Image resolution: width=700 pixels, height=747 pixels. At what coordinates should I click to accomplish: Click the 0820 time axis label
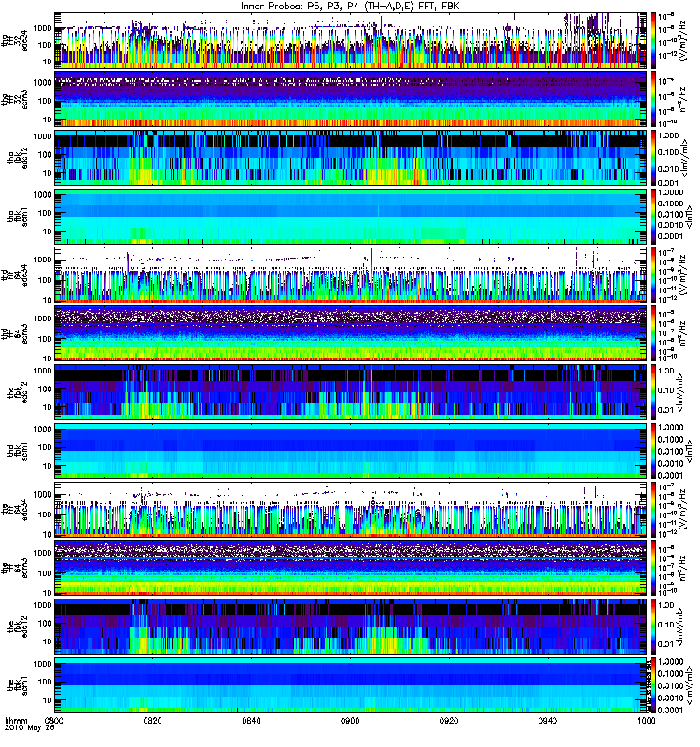(x=152, y=720)
